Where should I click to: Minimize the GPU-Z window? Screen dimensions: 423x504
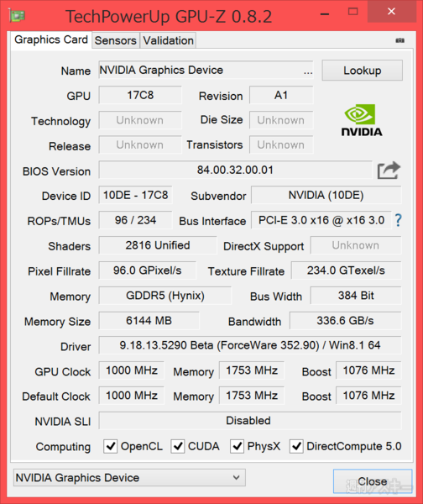pyautogui.click(x=325, y=12)
